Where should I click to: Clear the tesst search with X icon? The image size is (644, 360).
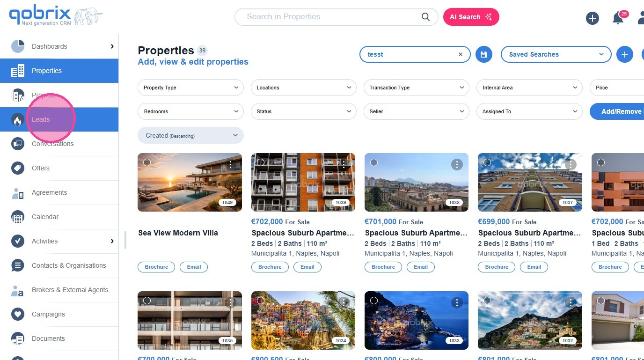(461, 54)
